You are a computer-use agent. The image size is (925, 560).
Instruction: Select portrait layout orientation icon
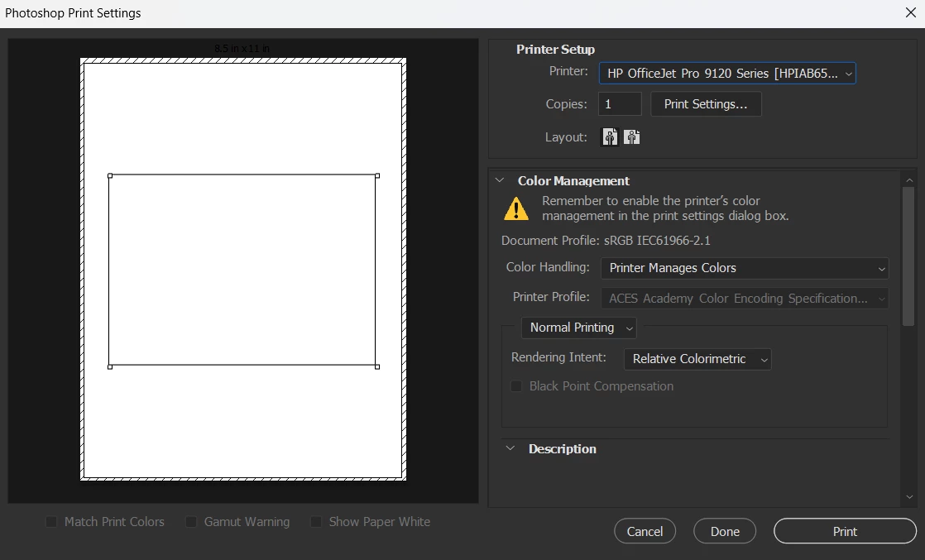[x=610, y=137]
